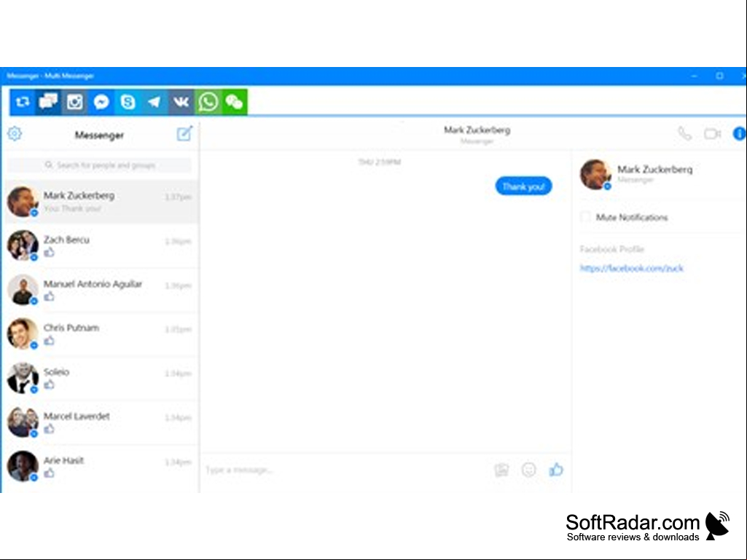Switch to VK service icon

pyautogui.click(x=181, y=102)
